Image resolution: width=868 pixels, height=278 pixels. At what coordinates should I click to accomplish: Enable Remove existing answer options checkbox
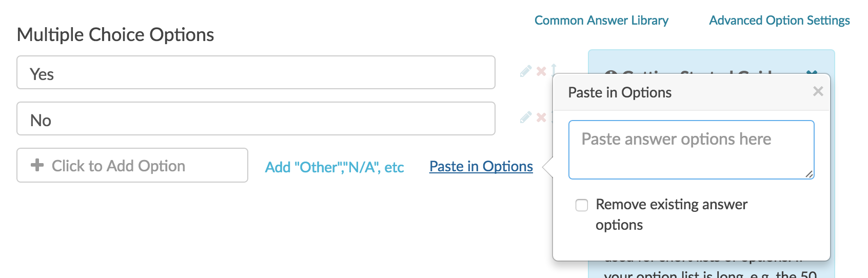tap(582, 205)
